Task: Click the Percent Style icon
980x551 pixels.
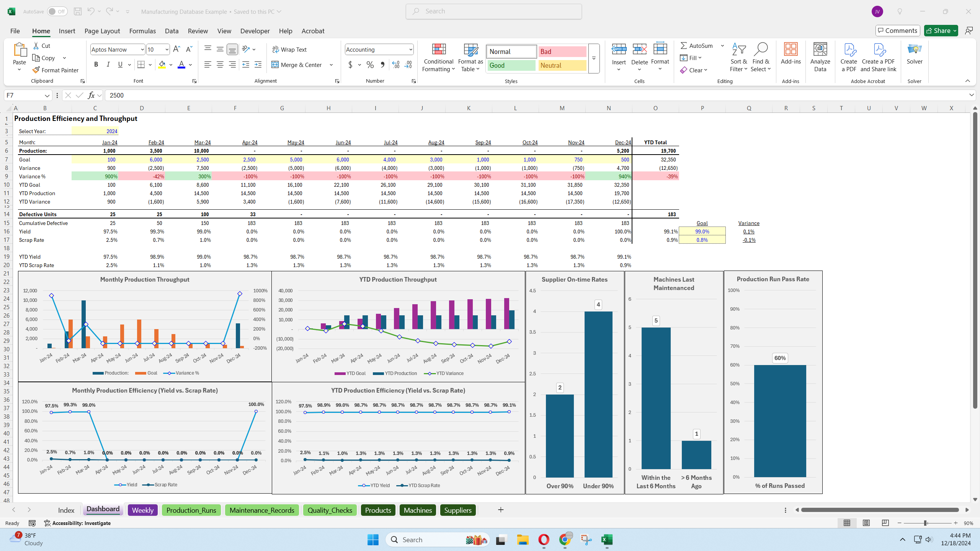Action: 370,65
